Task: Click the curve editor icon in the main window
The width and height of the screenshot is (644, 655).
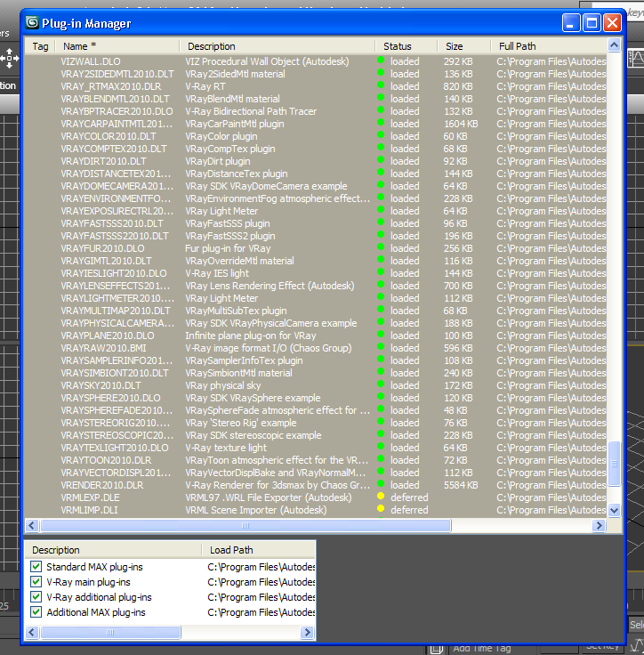Action: [x=636, y=58]
